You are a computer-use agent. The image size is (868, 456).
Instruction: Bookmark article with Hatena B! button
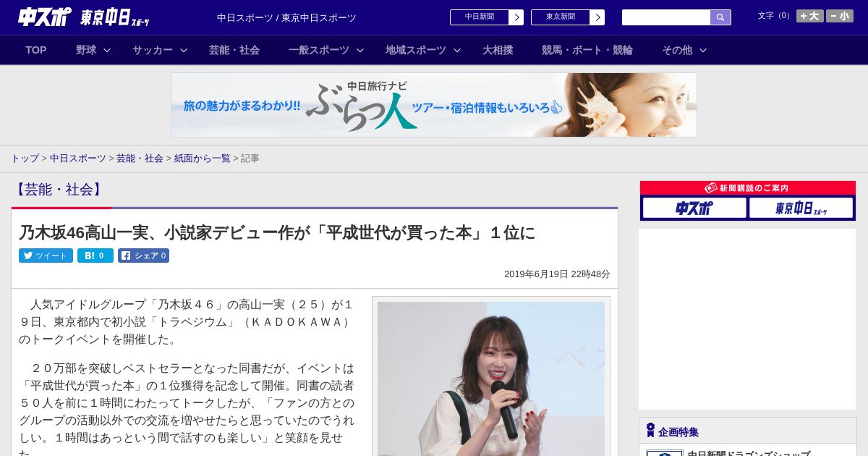click(x=95, y=256)
